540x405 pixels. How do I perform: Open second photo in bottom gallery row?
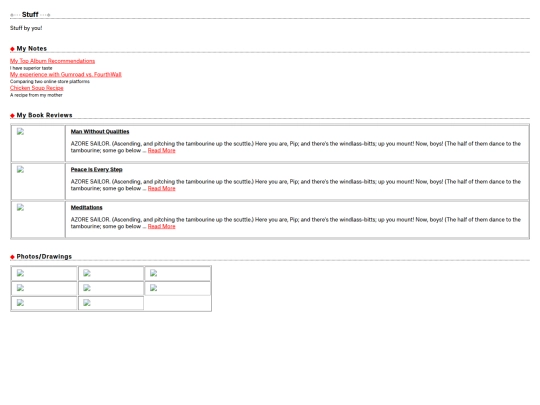pyautogui.click(x=87, y=303)
